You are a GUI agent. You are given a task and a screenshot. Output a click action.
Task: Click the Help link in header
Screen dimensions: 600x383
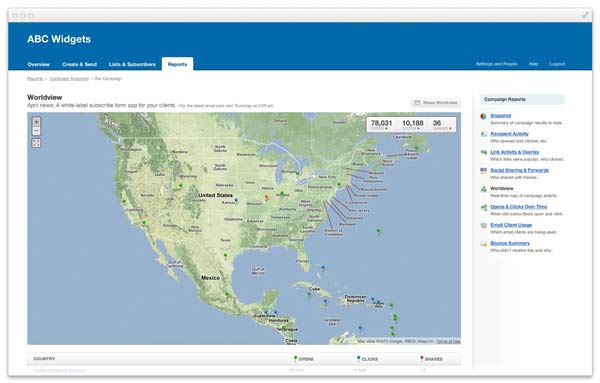(533, 64)
